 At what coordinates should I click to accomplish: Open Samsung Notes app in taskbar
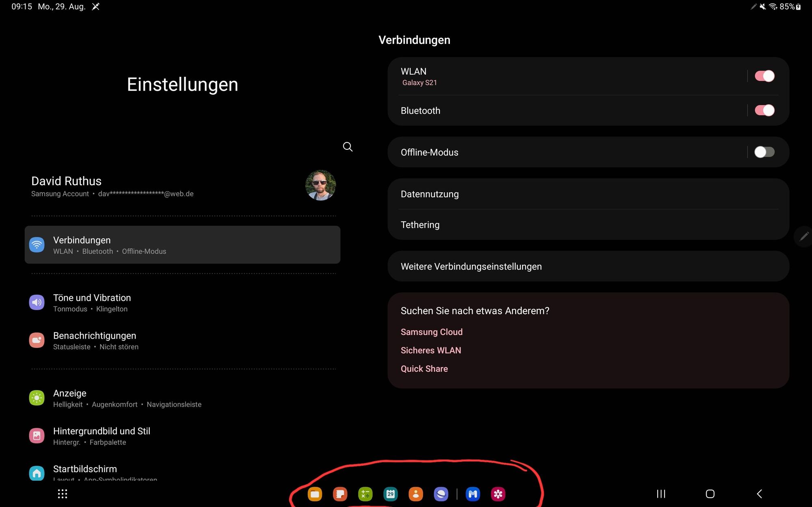[x=340, y=494]
